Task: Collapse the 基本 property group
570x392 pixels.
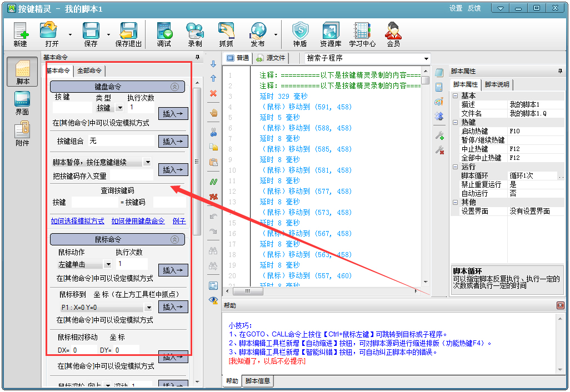Action: [455, 96]
